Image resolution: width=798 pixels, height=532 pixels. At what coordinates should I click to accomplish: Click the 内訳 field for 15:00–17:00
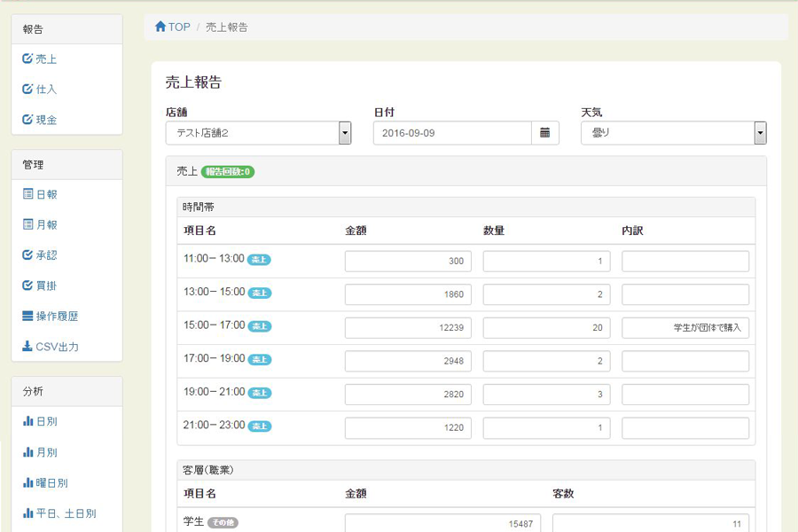click(x=685, y=328)
